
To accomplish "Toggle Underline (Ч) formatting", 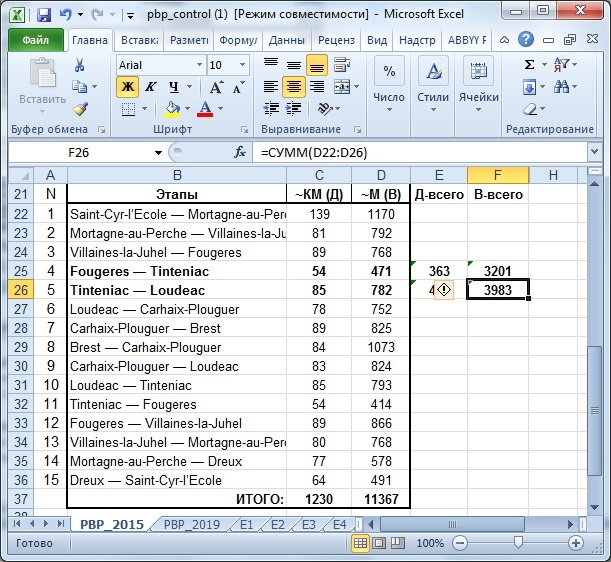I will pos(174,87).
